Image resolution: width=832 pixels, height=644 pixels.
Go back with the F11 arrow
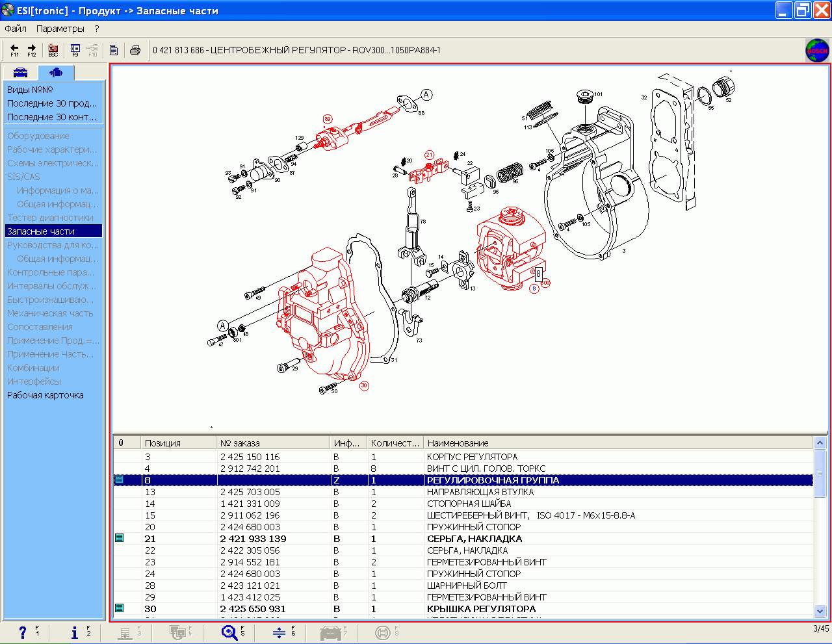click(x=14, y=50)
